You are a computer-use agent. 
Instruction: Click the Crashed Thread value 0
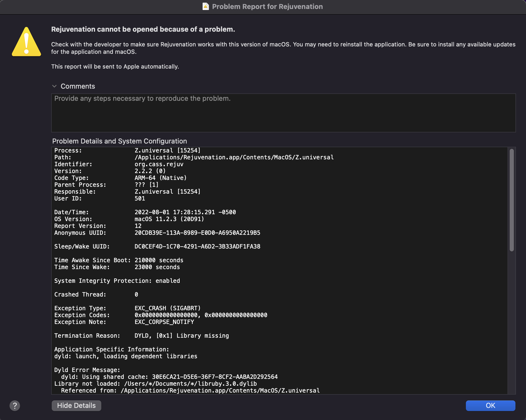pos(136,294)
